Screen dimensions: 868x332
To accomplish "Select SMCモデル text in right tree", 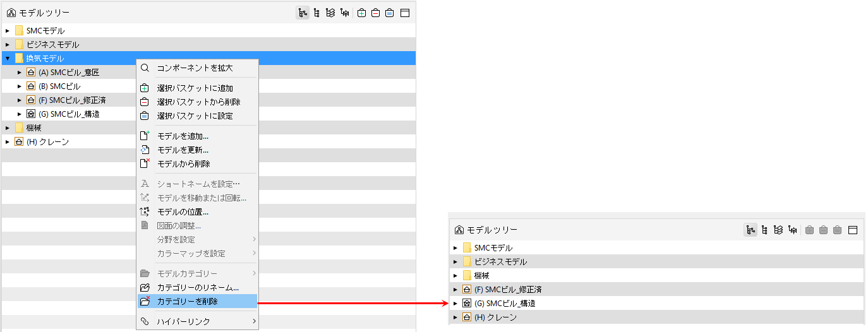I will click(x=493, y=247).
